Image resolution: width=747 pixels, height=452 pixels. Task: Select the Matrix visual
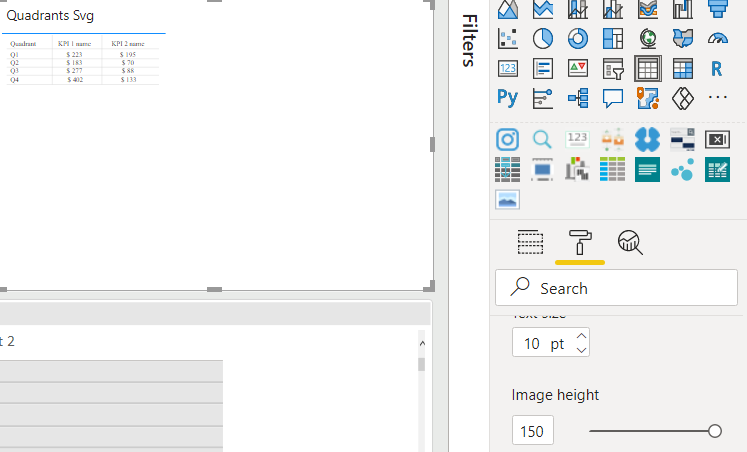(x=683, y=69)
